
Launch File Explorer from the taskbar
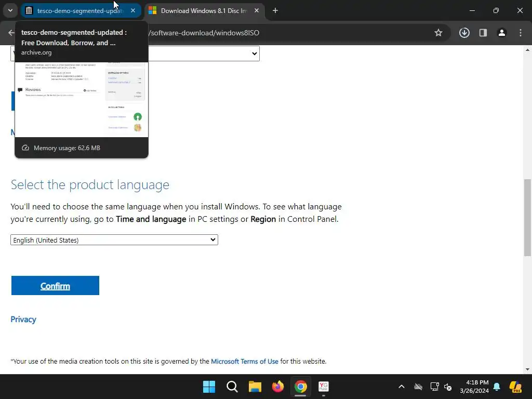pyautogui.click(x=255, y=387)
